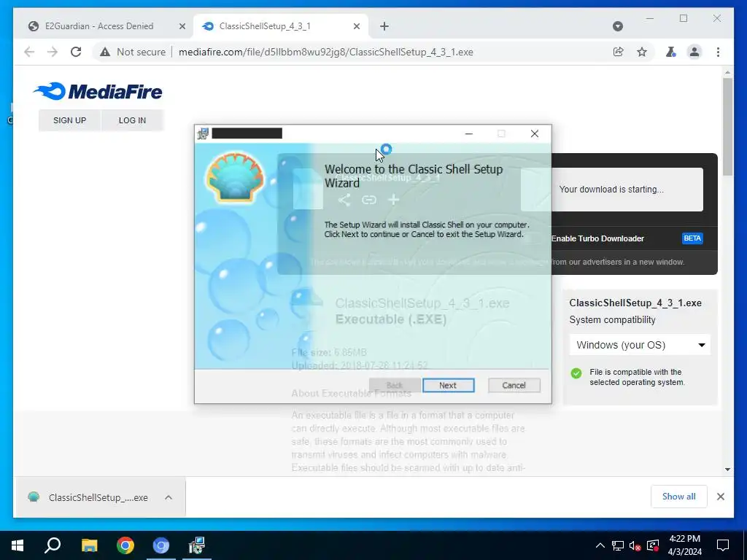The width and height of the screenshot is (747, 560).
Task: Open the Windows Start menu
Action: click(18, 545)
